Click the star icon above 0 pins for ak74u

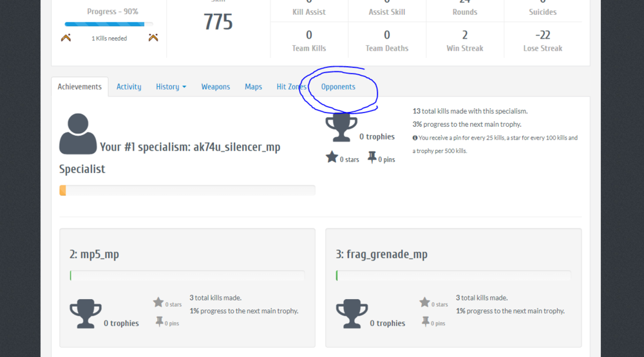point(332,157)
